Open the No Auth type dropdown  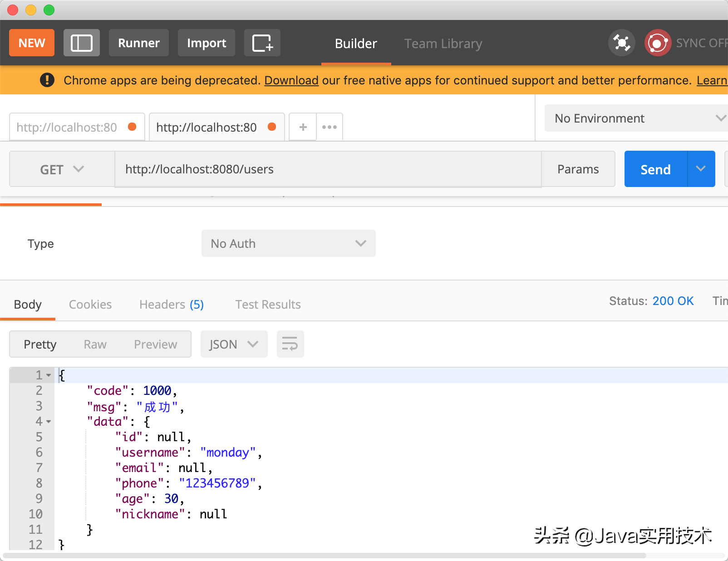click(x=288, y=244)
